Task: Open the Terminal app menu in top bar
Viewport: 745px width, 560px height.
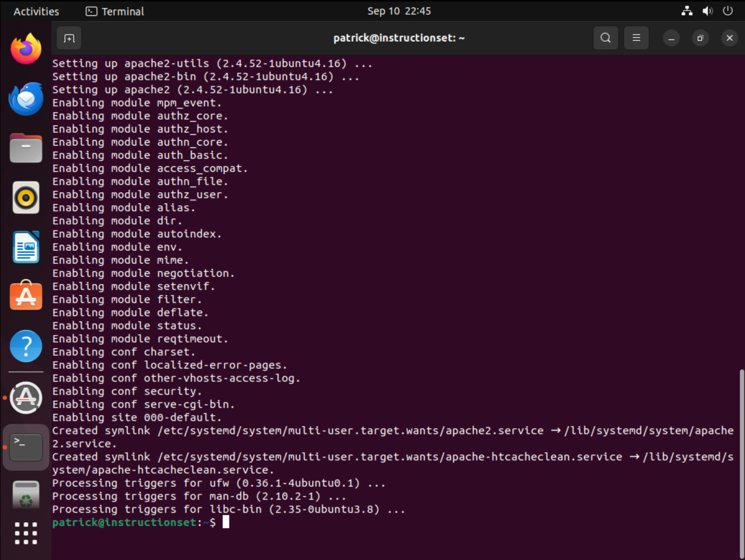Action: pos(115,11)
